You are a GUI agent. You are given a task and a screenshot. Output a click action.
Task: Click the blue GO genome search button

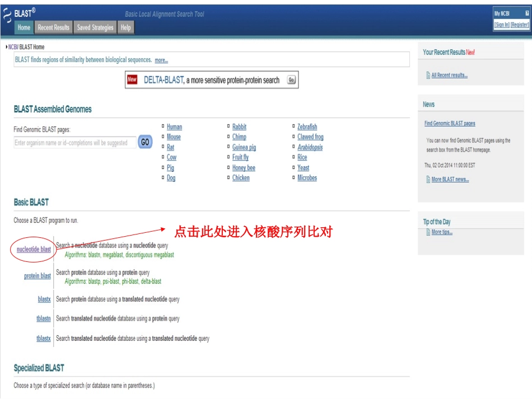pyautogui.click(x=145, y=142)
